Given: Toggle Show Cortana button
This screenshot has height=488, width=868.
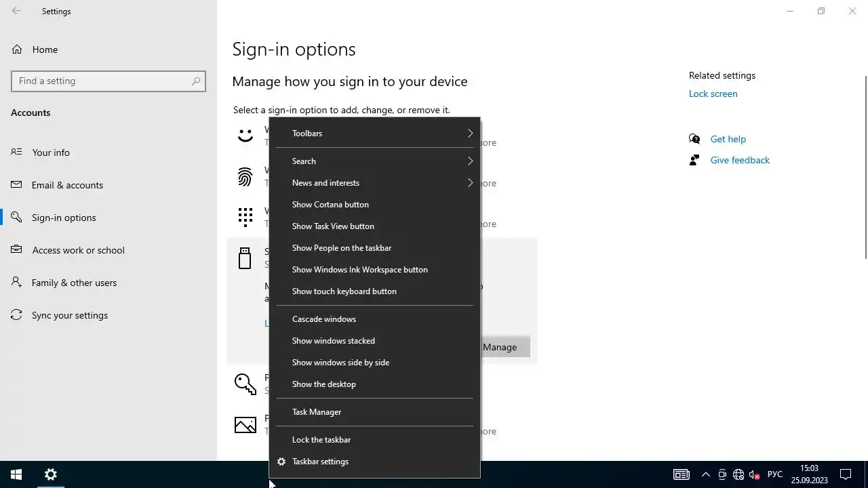Looking at the screenshot, I should [374, 205].
